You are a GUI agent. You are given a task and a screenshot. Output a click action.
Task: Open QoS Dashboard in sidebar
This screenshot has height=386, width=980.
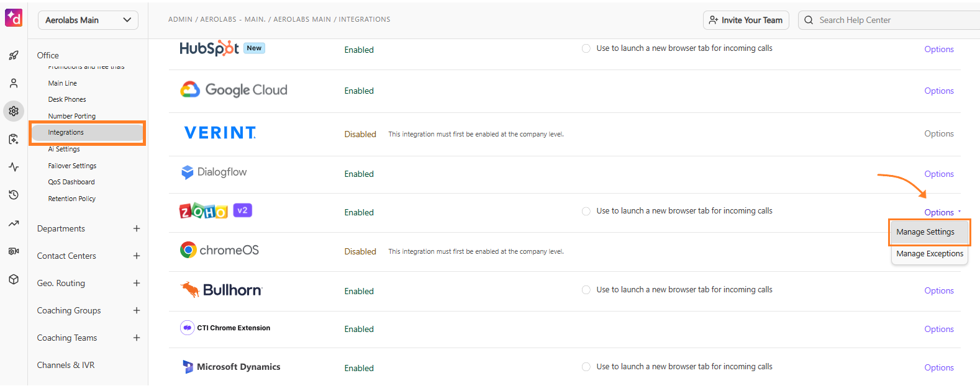tap(71, 182)
